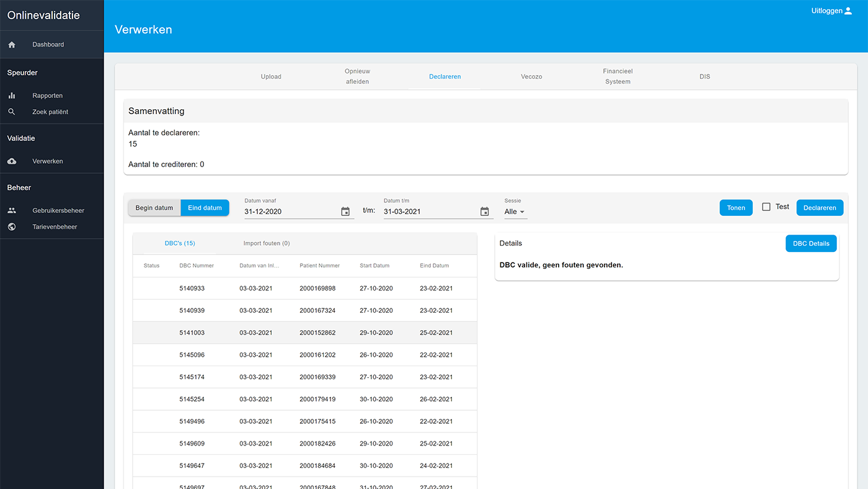The height and width of the screenshot is (489, 868).
Task: Select the Begin datum toggle option
Action: tap(154, 208)
